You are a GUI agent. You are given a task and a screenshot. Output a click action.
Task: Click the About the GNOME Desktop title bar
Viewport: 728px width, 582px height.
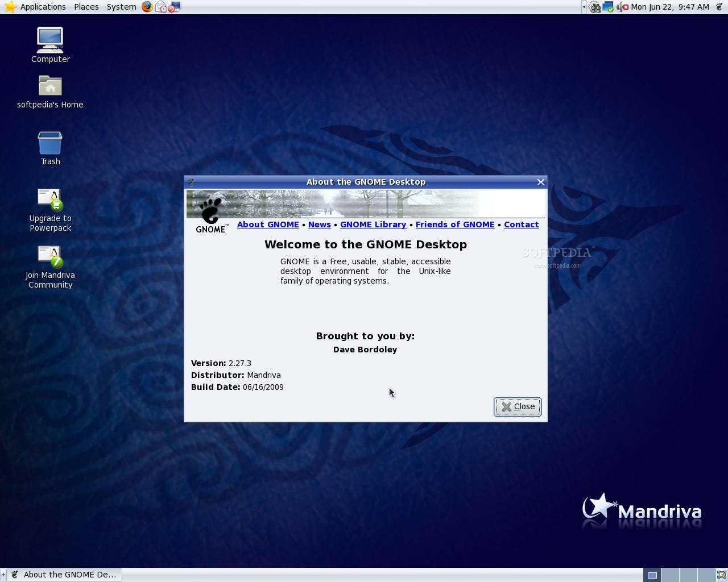366,182
